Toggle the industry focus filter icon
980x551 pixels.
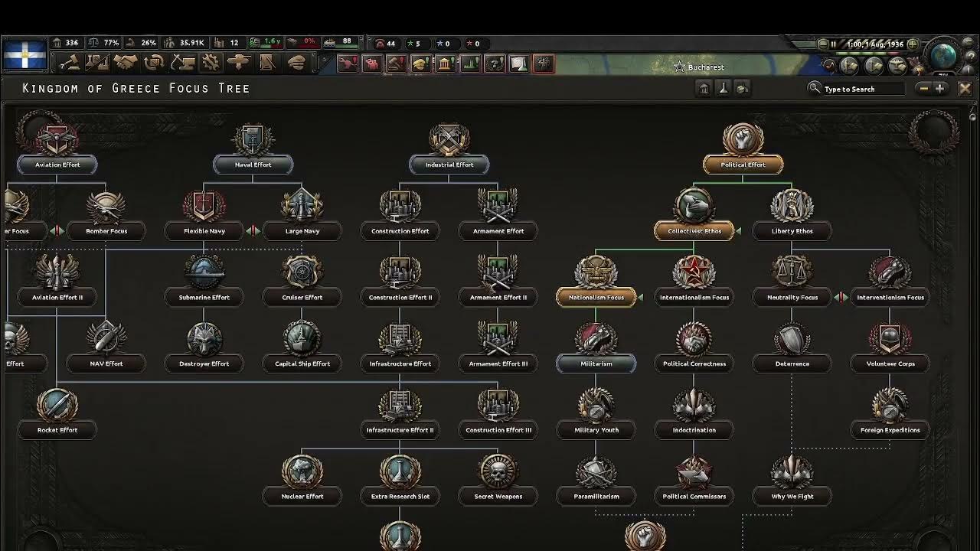tap(742, 89)
